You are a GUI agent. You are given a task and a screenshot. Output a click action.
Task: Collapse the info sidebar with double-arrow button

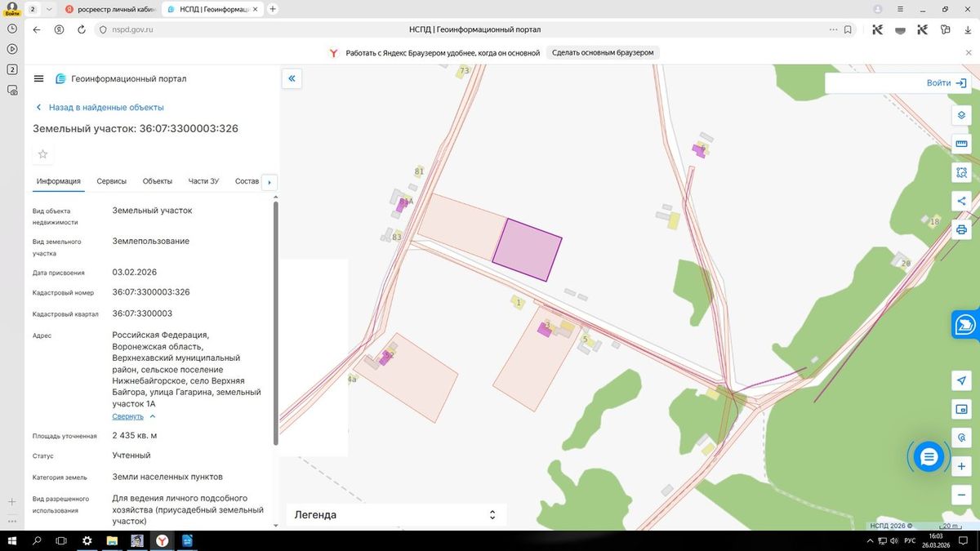click(292, 78)
